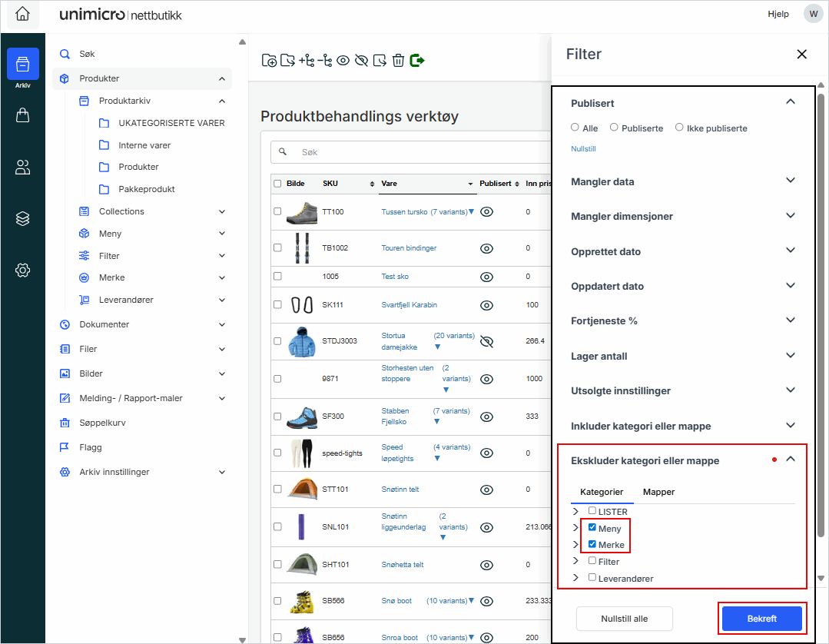
Task: Click the remove category tree icon
Action: [x=325, y=61]
